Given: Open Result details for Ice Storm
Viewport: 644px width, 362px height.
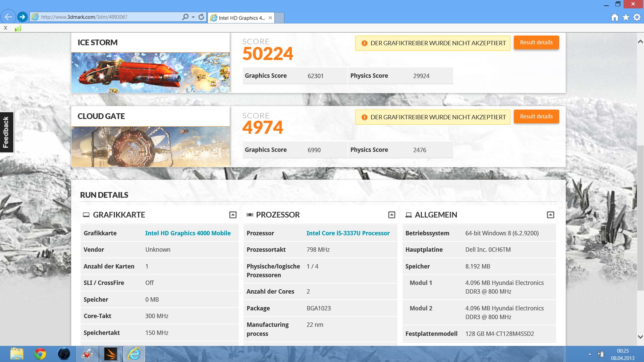Looking at the screenshot, I should click(x=536, y=43).
